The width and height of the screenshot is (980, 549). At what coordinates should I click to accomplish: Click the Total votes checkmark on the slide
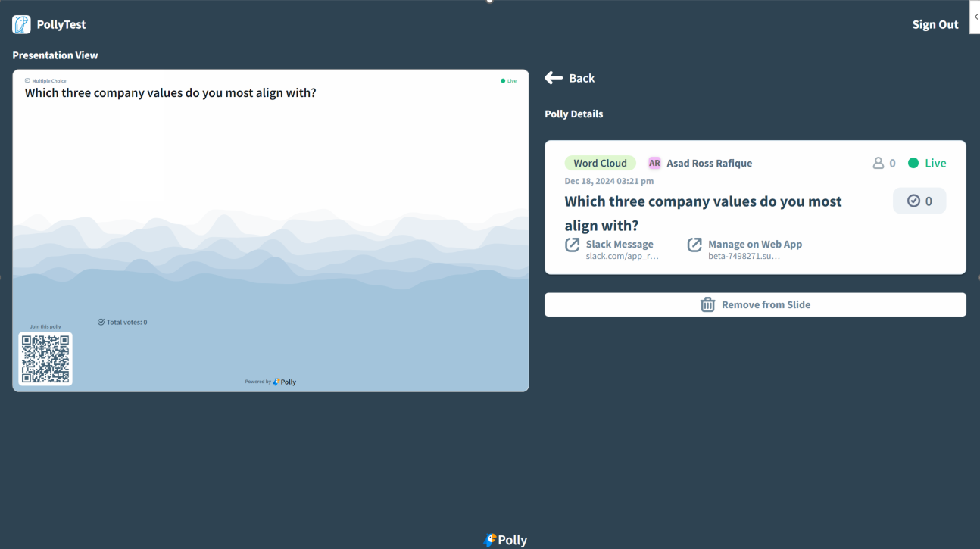101,321
